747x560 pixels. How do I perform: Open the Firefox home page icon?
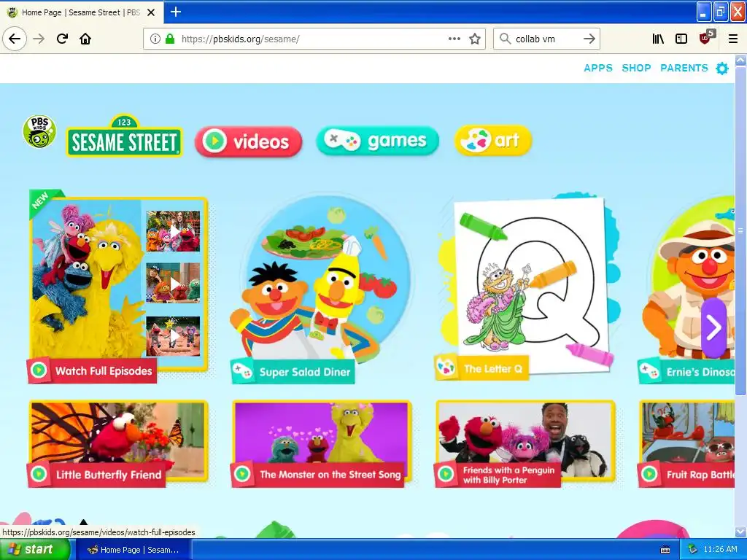pyautogui.click(x=85, y=39)
